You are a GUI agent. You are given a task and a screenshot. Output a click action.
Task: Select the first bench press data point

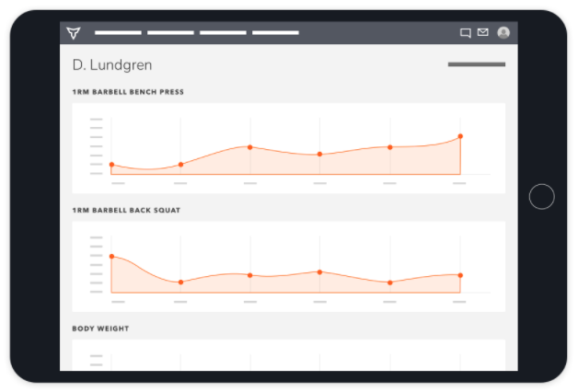point(111,165)
